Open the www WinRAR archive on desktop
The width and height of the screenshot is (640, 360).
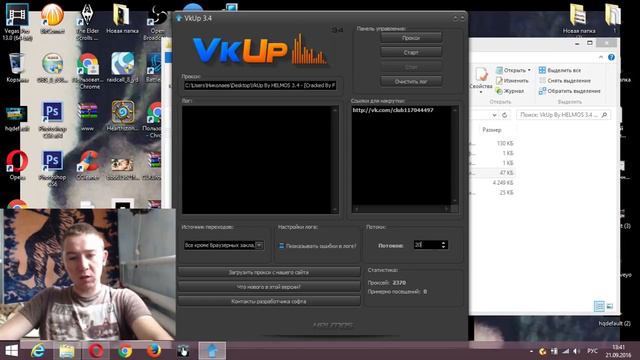click(x=87, y=116)
